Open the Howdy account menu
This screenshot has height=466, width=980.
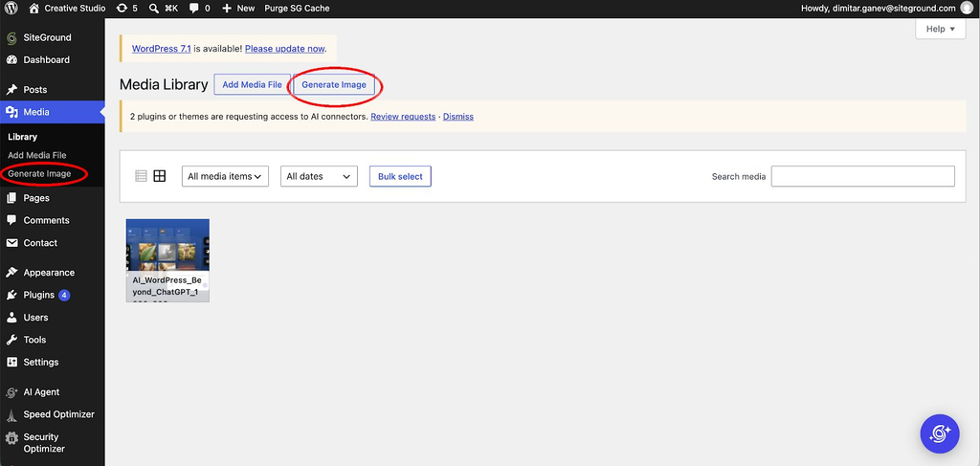[x=887, y=8]
